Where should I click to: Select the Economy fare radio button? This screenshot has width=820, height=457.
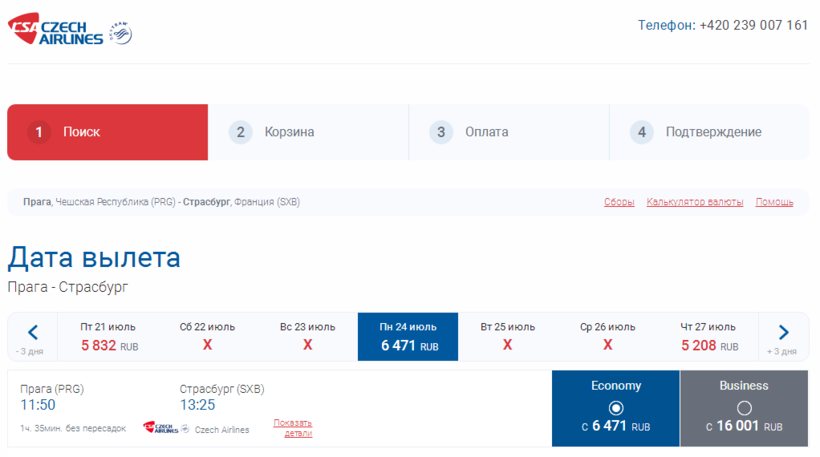pyautogui.click(x=616, y=408)
